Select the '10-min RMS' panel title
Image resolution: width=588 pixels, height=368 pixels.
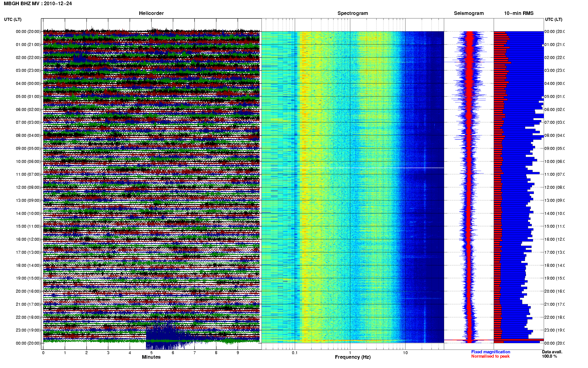coord(519,13)
